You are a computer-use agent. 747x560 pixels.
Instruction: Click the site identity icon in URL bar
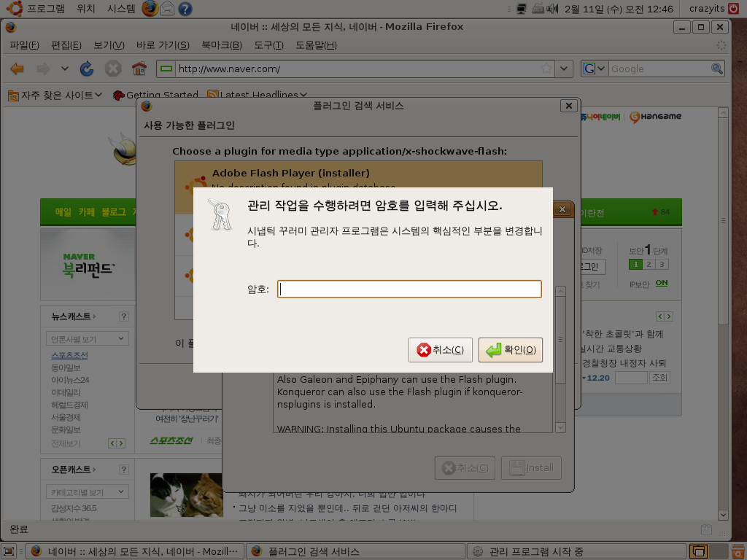(166, 69)
